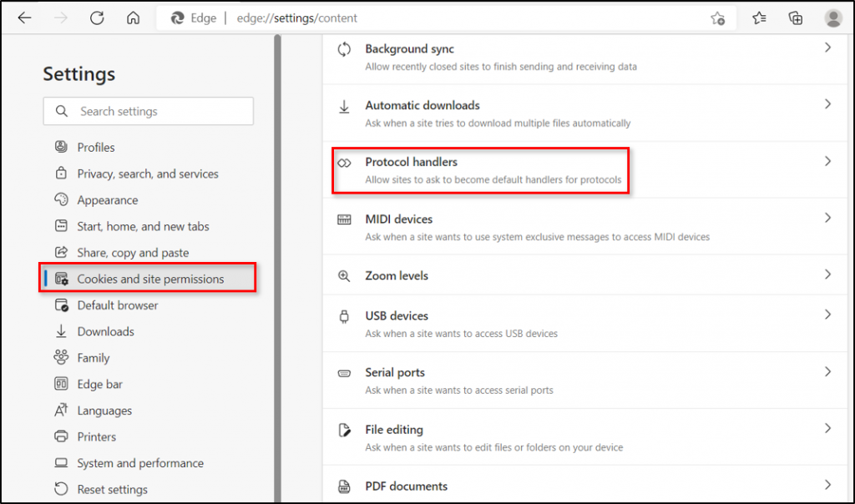
Task: Open the Serial ports permission
Action: (x=395, y=372)
